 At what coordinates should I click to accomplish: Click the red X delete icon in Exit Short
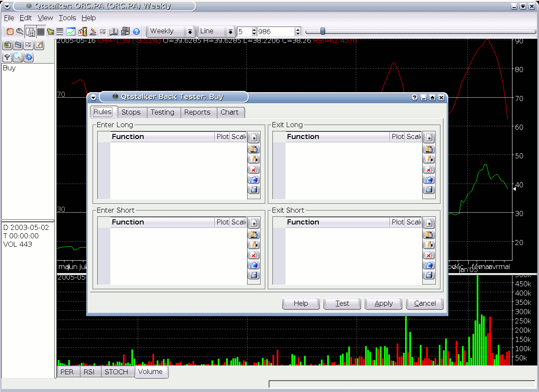click(x=429, y=255)
